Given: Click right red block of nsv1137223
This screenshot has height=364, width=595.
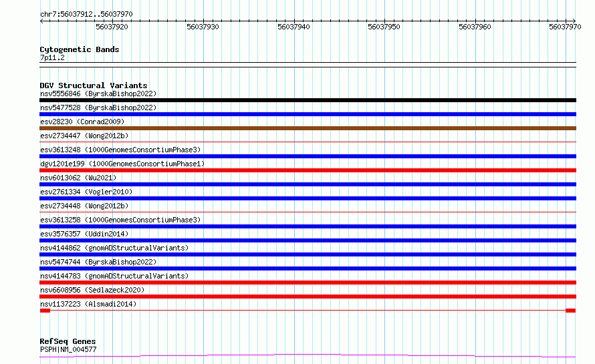Looking at the screenshot, I should point(571,311).
